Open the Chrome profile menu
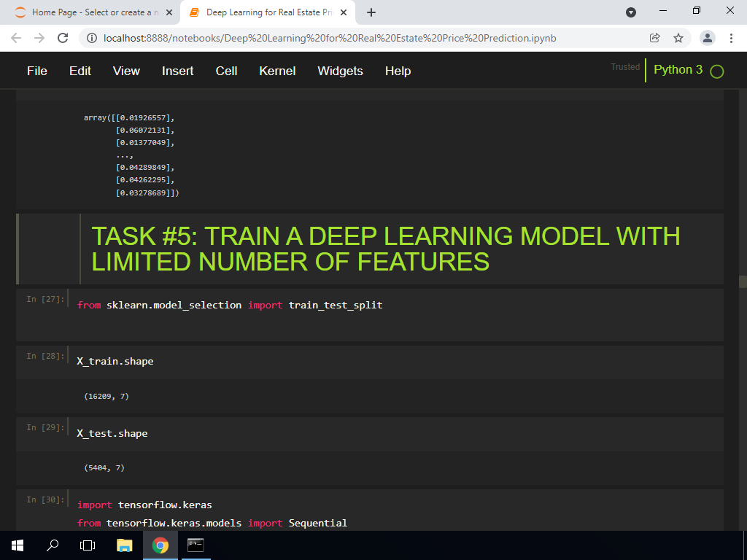This screenshot has width=747, height=560. pyautogui.click(x=708, y=38)
